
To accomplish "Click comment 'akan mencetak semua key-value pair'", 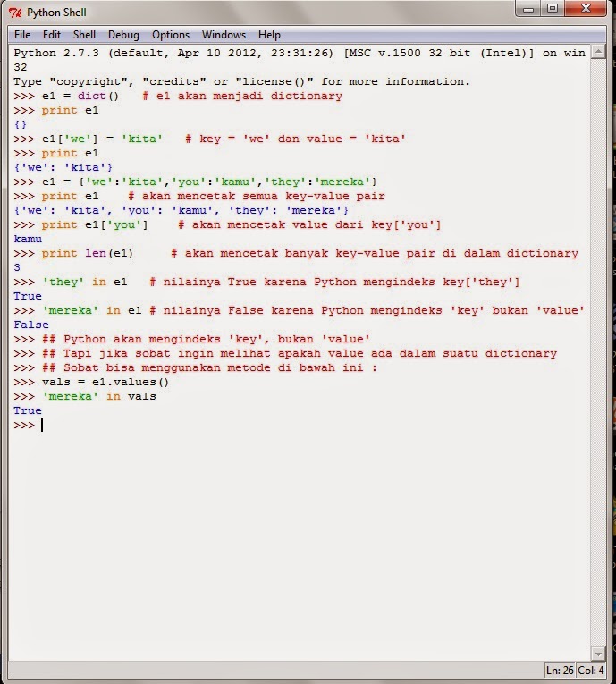I will point(257,196).
